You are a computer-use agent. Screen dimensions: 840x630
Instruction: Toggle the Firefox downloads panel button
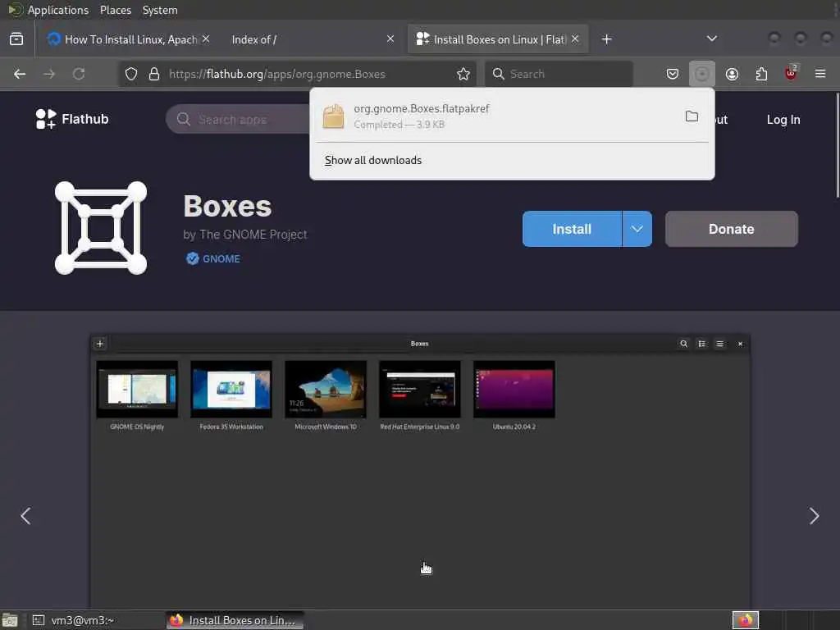click(702, 74)
